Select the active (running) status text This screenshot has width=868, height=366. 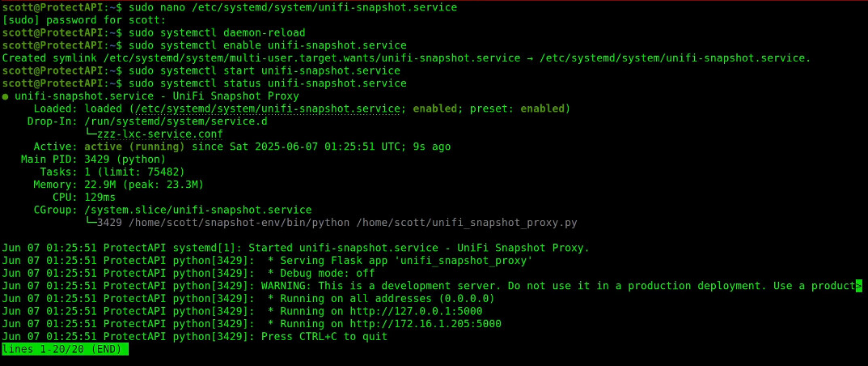coord(134,147)
